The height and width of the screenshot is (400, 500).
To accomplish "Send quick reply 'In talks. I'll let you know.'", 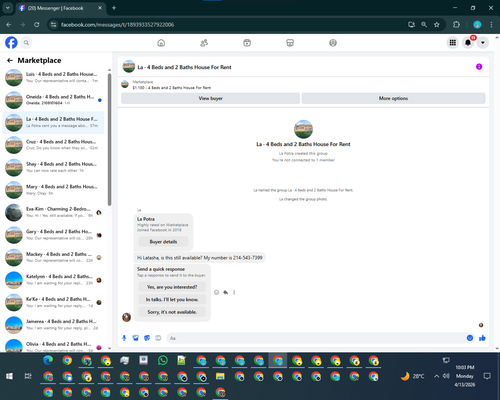I will (172, 299).
